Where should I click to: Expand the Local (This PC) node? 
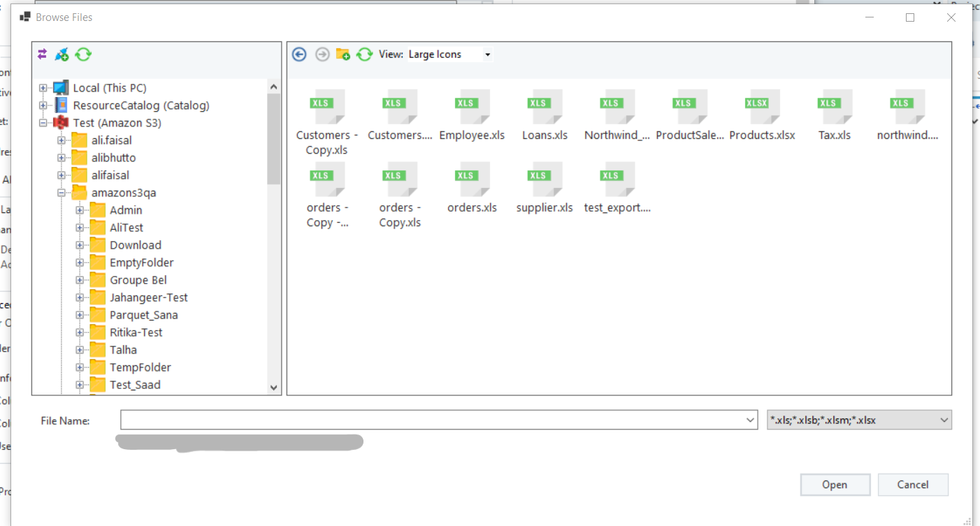coord(43,88)
